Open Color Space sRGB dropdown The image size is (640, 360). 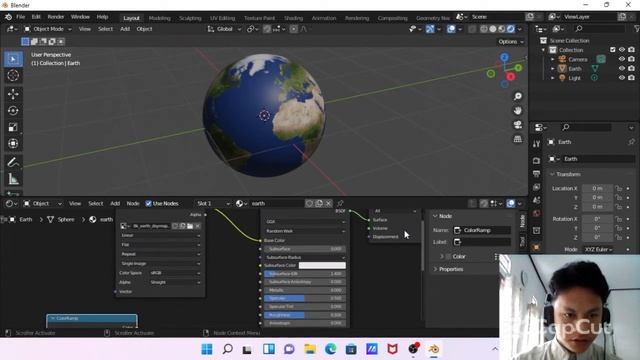tap(175, 273)
